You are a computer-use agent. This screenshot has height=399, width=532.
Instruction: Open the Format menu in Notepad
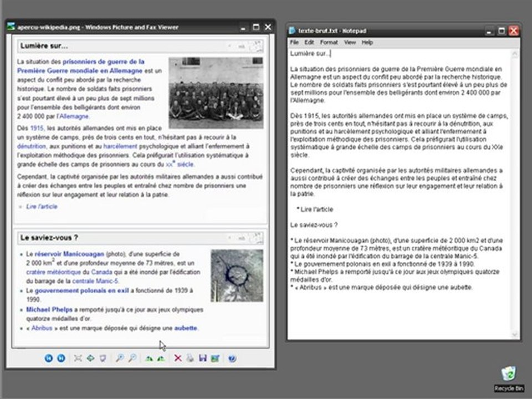click(x=329, y=42)
